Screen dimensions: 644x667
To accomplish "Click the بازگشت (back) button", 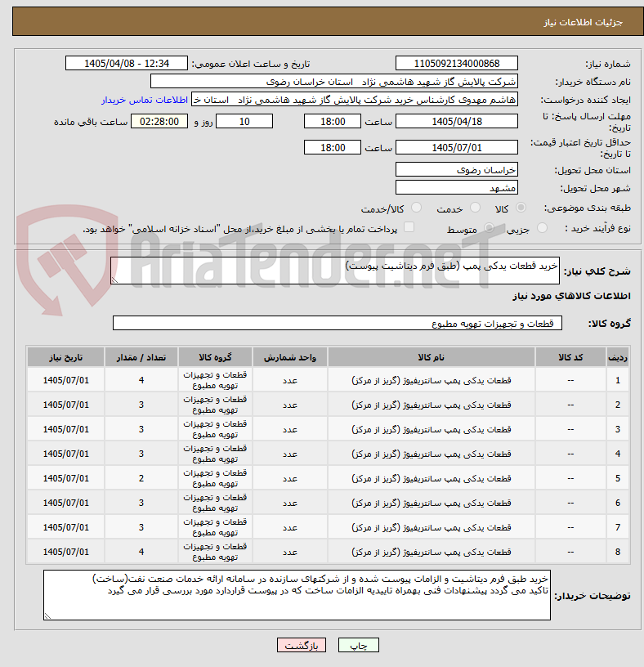I will pos(301,645).
